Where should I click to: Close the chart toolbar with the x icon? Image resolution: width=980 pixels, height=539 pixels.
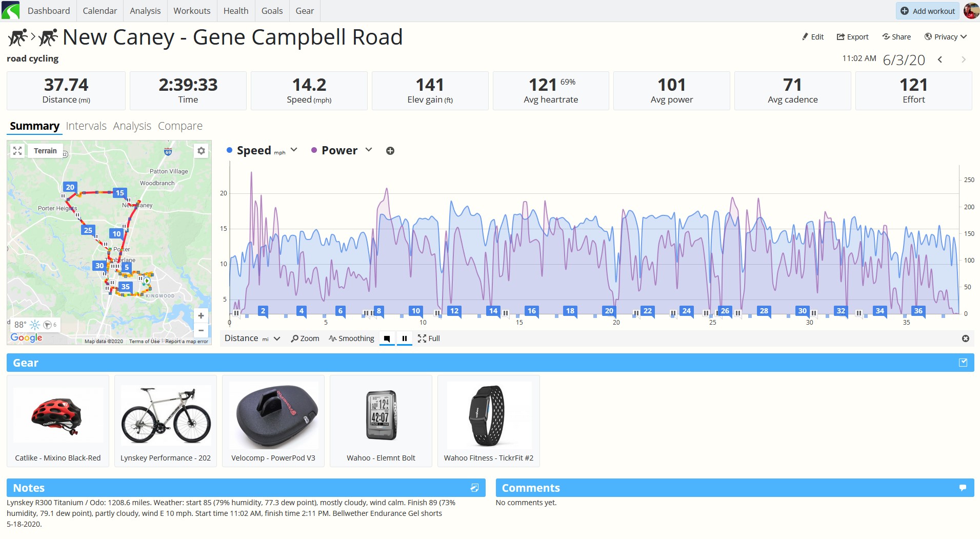(965, 338)
